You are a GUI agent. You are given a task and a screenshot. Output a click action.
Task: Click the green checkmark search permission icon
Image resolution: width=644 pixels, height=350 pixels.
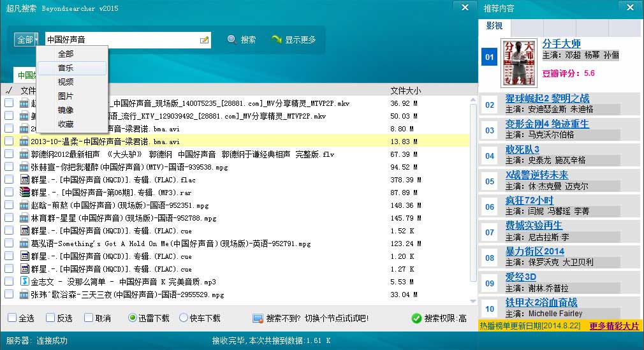coord(416,318)
